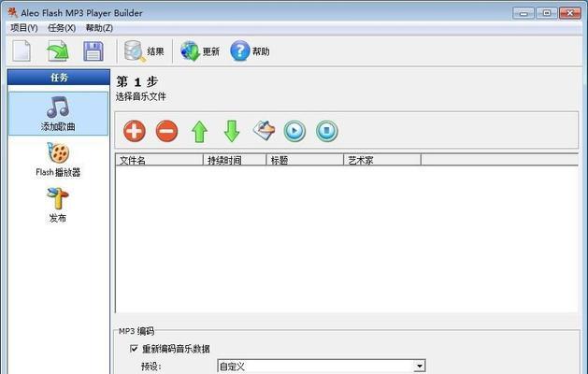The height and width of the screenshot is (374, 588).
Task: Open the 帮助(Z) menu
Action: coord(99,28)
